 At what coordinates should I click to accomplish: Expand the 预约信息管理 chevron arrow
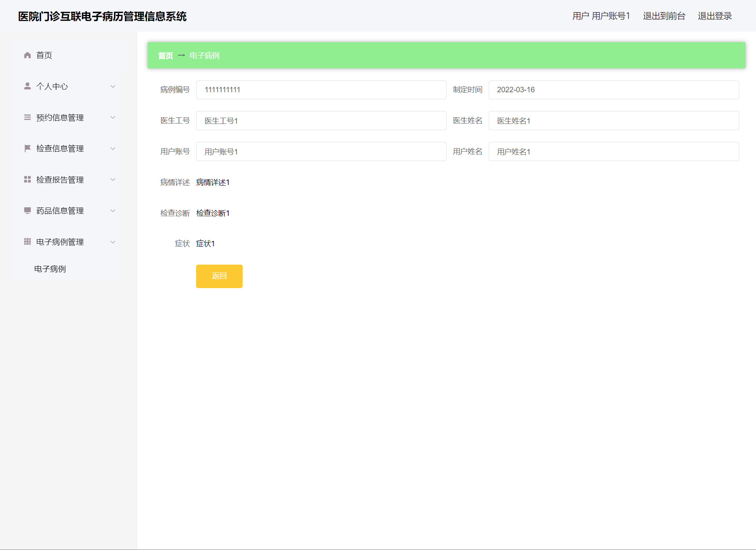pos(113,117)
